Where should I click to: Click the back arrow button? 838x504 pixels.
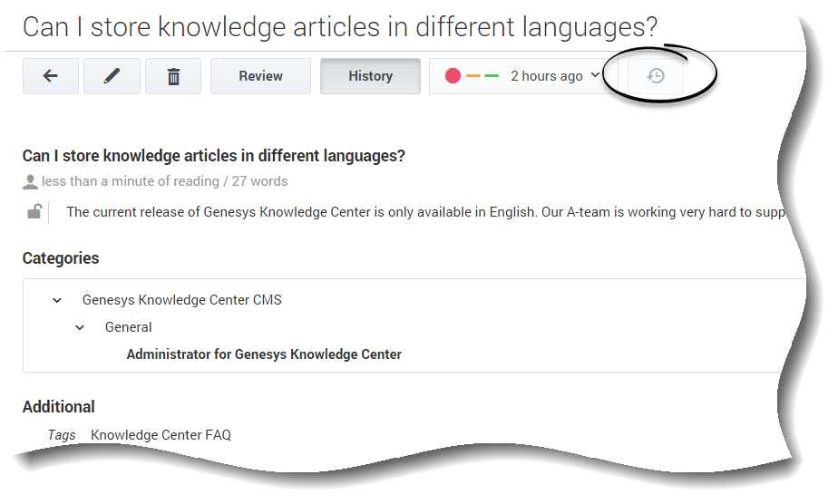(51, 76)
